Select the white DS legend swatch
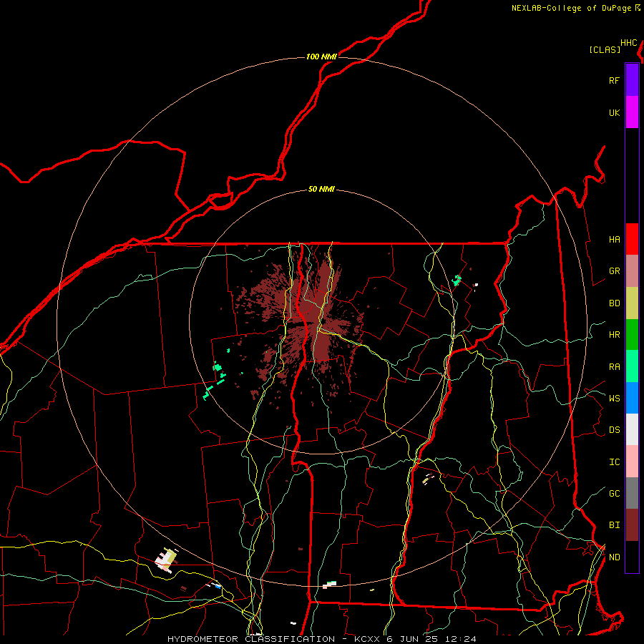 632,429
